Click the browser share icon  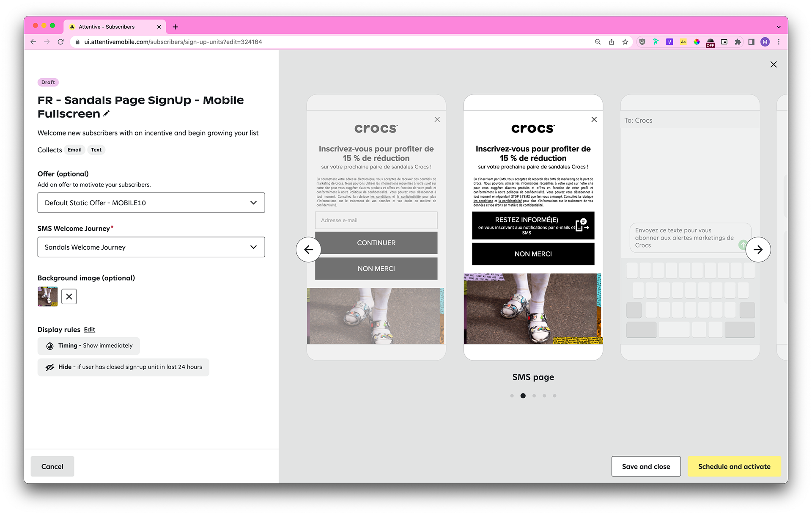click(x=612, y=42)
